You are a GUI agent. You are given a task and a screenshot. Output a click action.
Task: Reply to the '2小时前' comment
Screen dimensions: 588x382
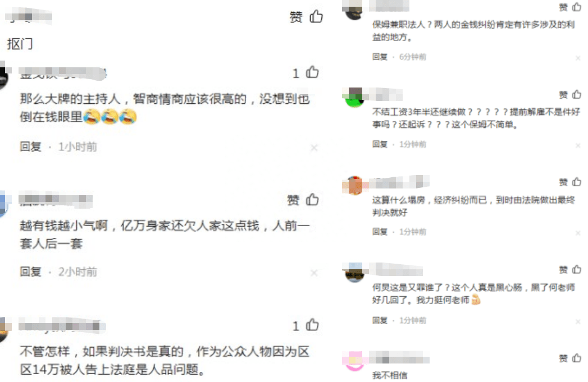coord(30,271)
